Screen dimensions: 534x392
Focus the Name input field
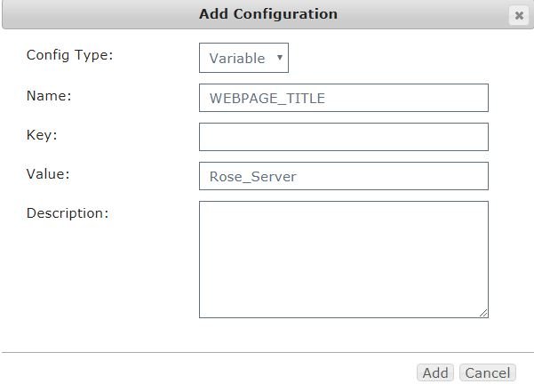[x=344, y=98]
